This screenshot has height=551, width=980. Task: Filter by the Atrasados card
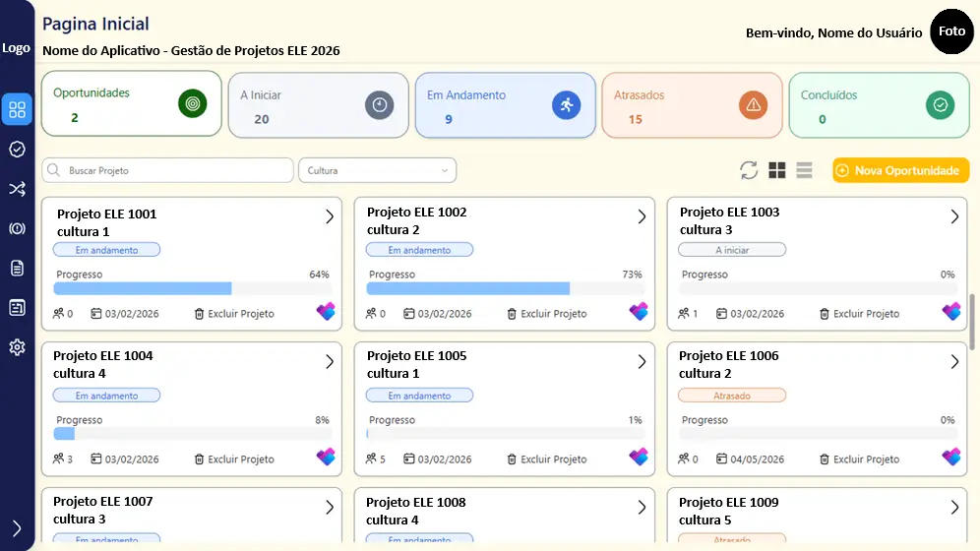(x=692, y=105)
